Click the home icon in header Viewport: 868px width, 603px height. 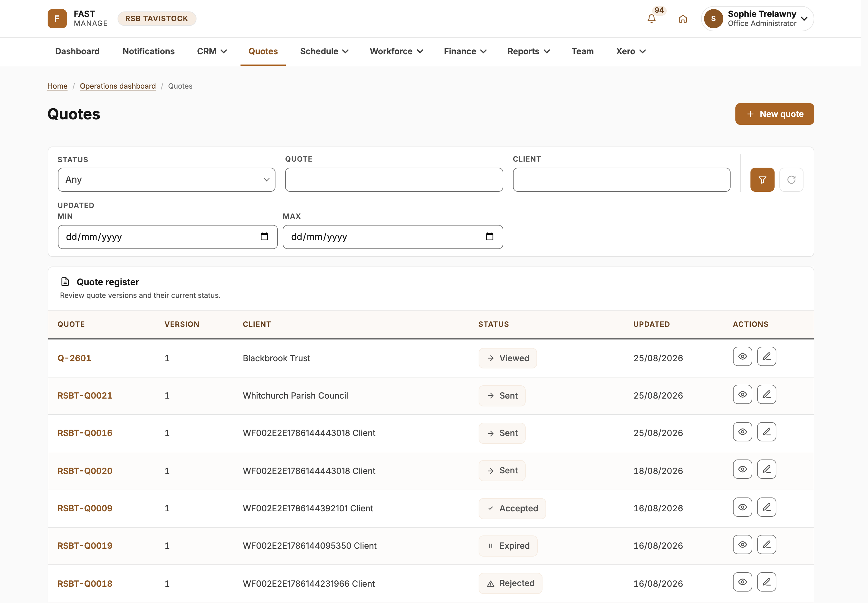(683, 18)
